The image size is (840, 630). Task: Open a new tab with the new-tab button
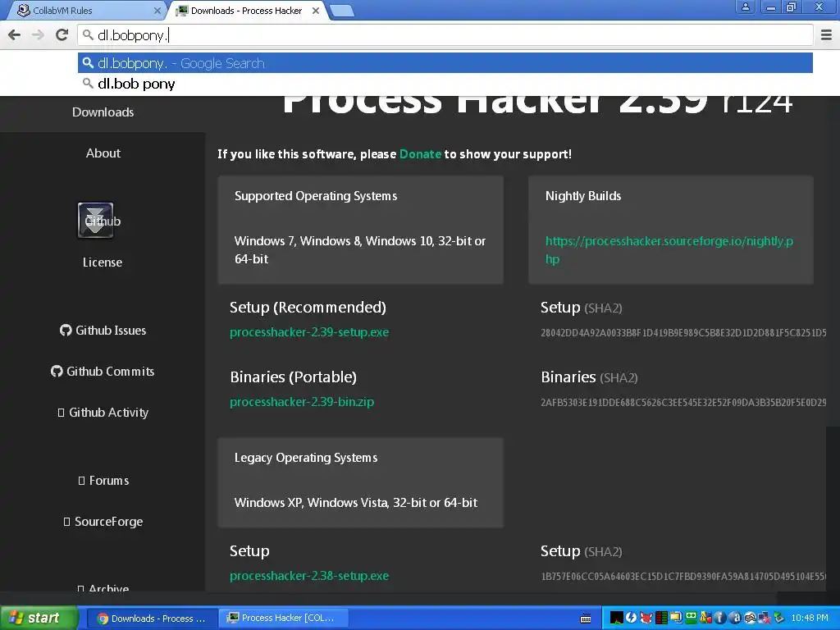[342, 11]
